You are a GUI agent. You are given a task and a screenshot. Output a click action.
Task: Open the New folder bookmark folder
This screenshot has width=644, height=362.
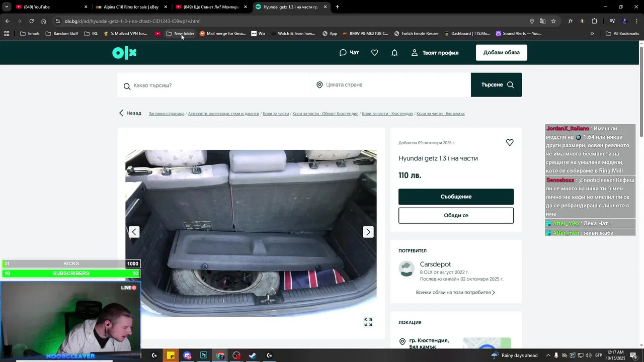tap(180, 34)
